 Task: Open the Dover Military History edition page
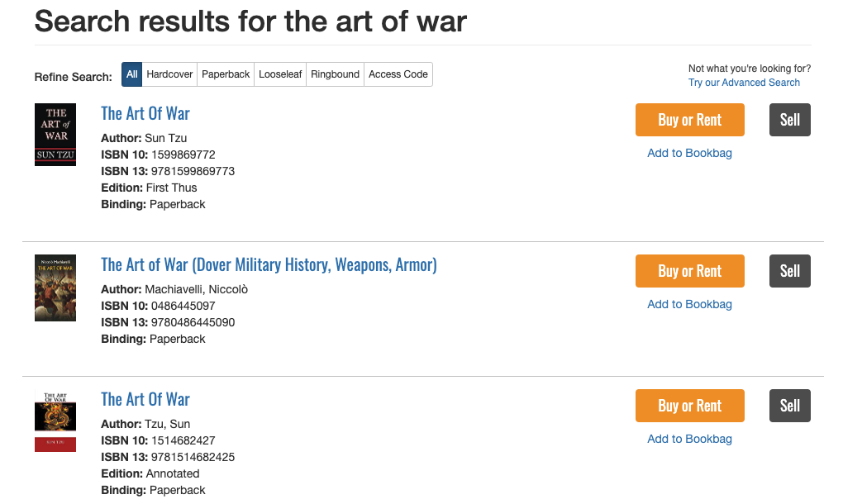pyautogui.click(x=269, y=264)
